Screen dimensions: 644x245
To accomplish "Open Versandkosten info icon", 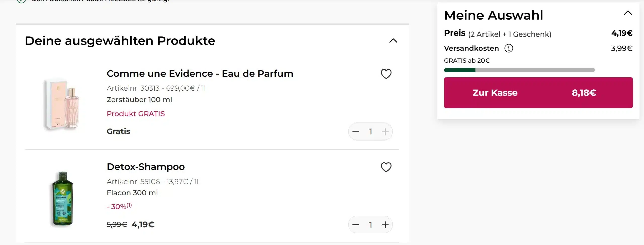I will 509,48.
